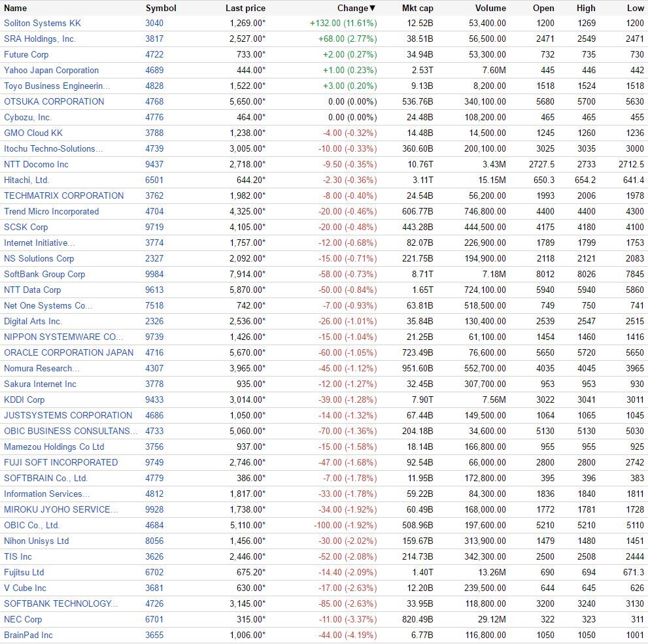Open the Net One Systems Co... link

click(x=48, y=306)
